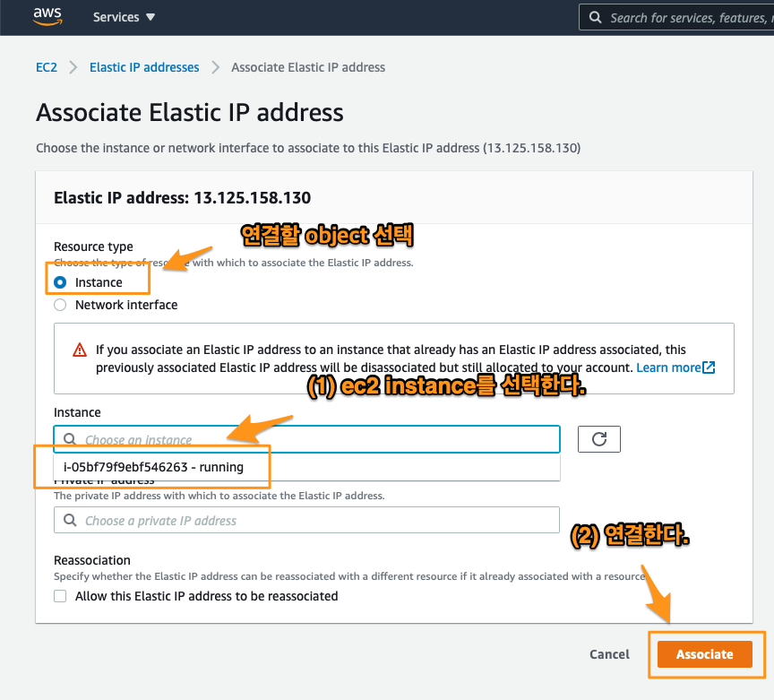Select the Instance resource type
The height and width of the screenshot is (700, 774).
[60, 282]
